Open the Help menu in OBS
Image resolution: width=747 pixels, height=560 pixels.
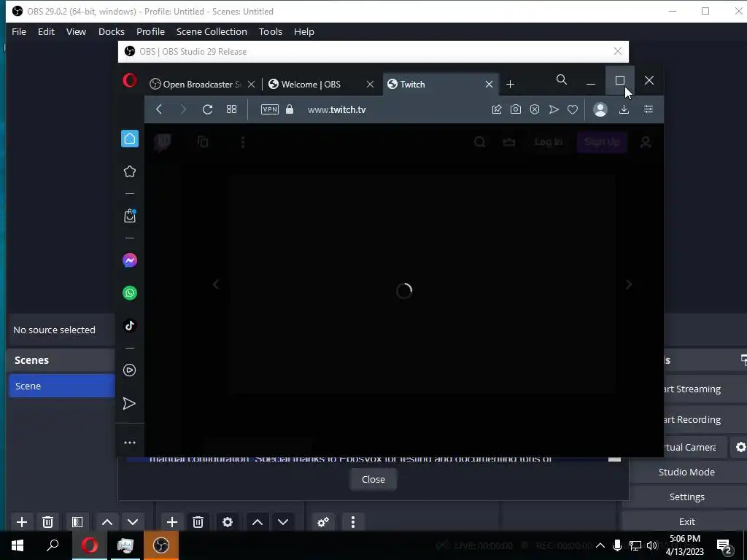point(304,31)
